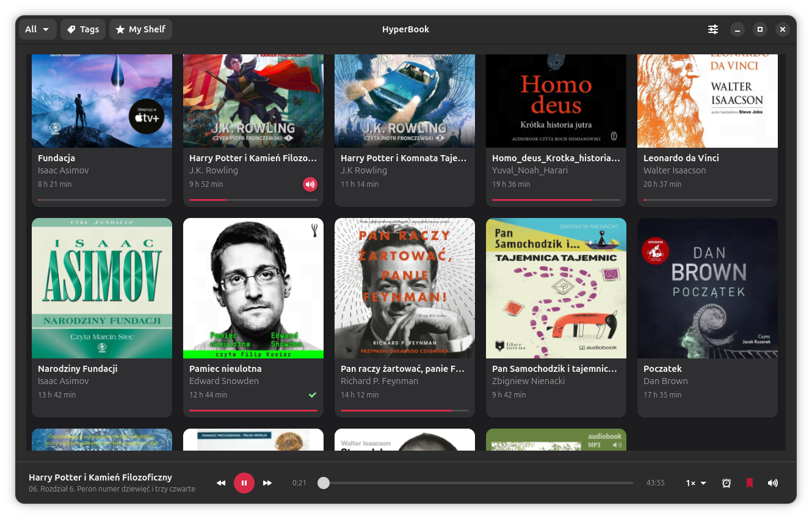812x519 pixels.
Task: Open the settings sliders icon in header
Action: point(713,29)
